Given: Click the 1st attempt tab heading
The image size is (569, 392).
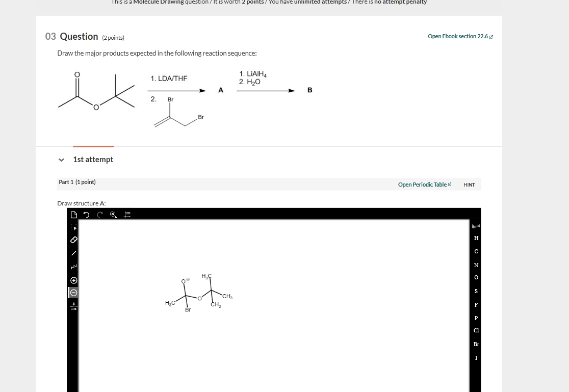Looking at the screenshot, I should pyautogui.click(x=93, y=160).
